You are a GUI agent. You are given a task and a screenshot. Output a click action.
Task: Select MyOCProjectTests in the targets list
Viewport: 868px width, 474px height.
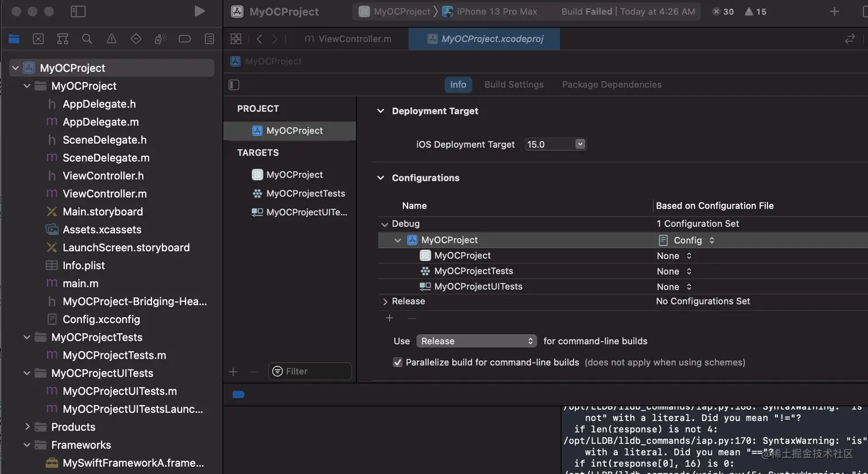[x=305, y=194]
